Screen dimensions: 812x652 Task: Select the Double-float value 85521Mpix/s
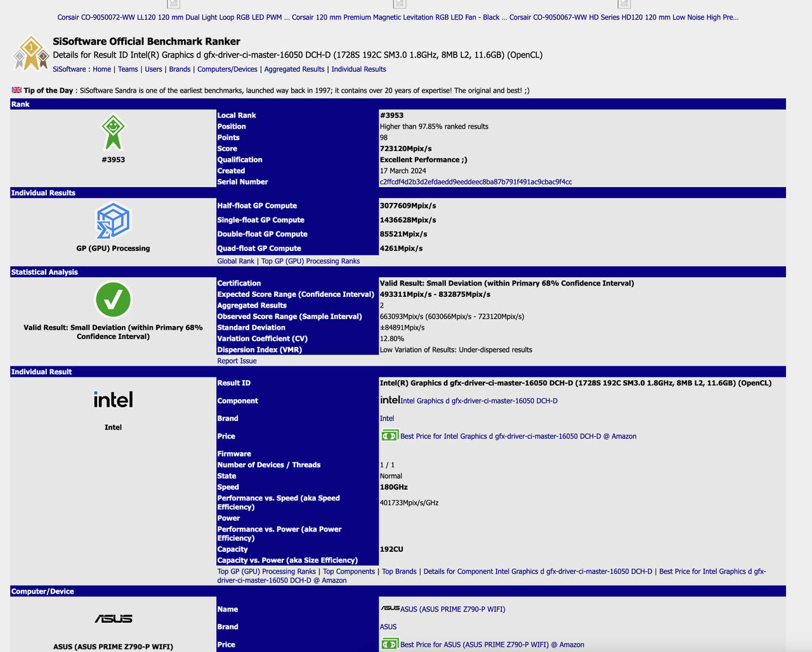pos(403,234)
